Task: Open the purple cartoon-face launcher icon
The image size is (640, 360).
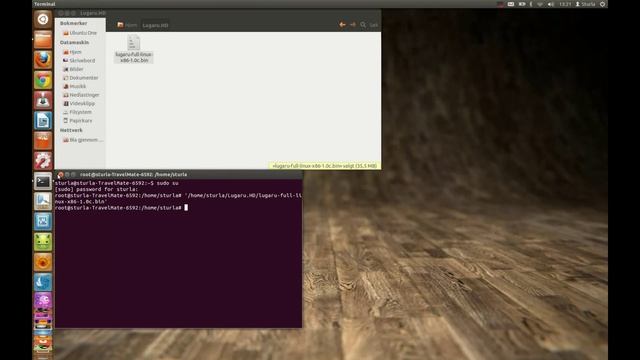Action: click(43, 301)
